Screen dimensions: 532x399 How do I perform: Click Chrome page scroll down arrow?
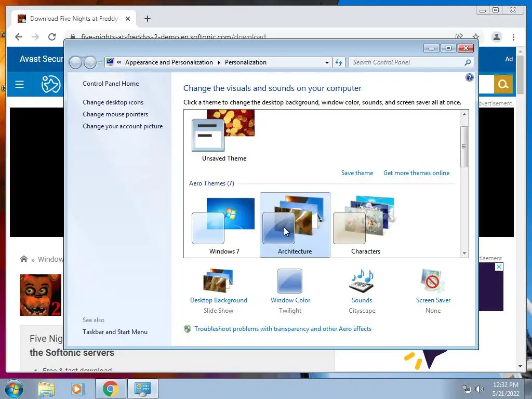[521, 366]
